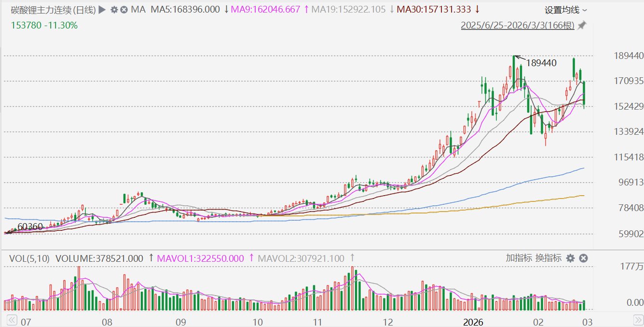Click the 189440 high price marker

(x=541, y=63)
